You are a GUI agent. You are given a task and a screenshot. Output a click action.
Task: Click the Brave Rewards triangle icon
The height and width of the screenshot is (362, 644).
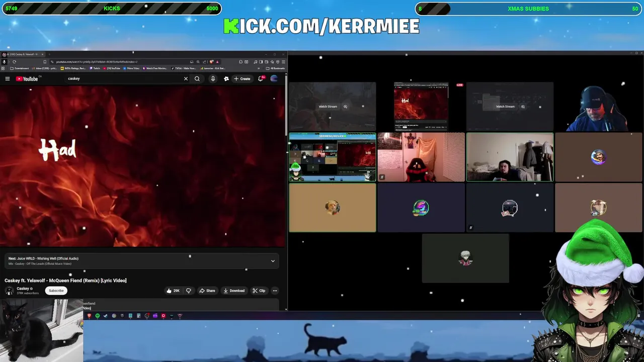coord(217,62)
